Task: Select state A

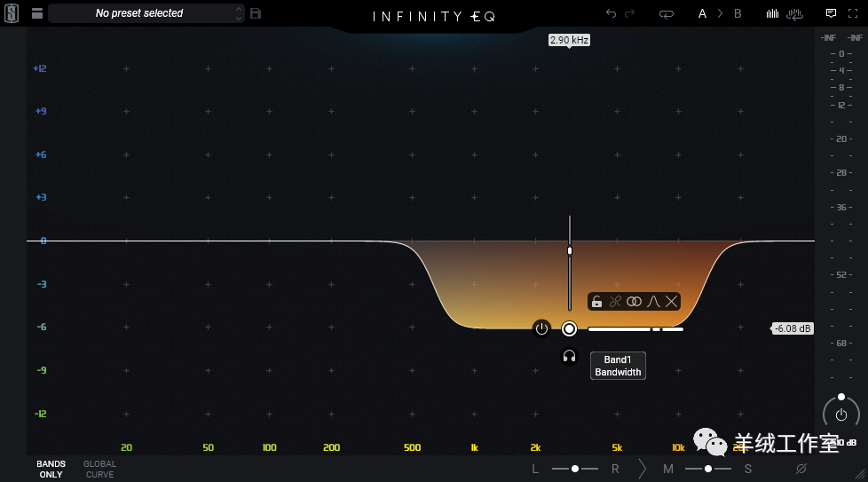Action: pos(703,13)
